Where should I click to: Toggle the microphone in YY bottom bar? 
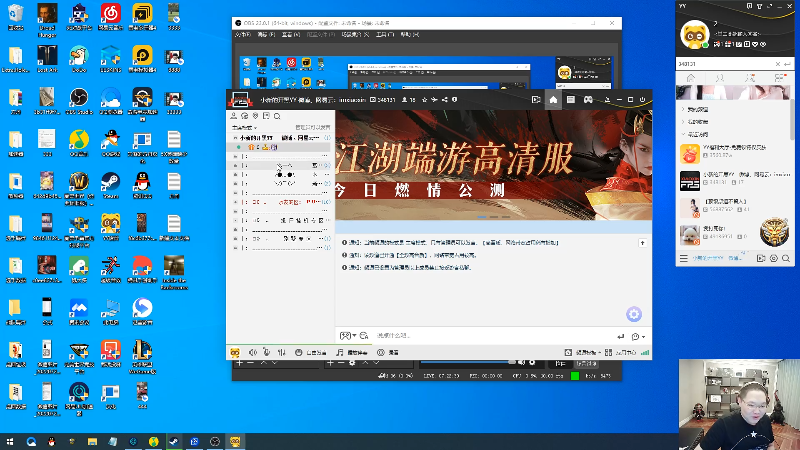coord(266,353)
